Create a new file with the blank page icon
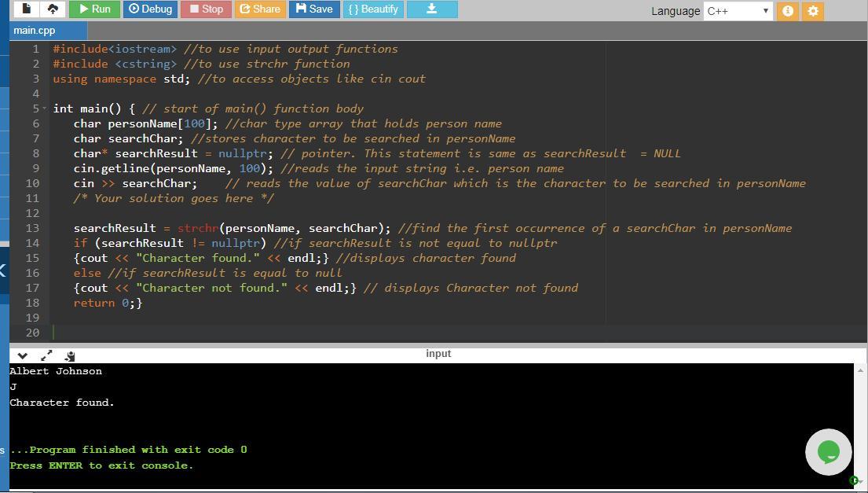This screenshot has height=493, width=868. pos(27,9)
